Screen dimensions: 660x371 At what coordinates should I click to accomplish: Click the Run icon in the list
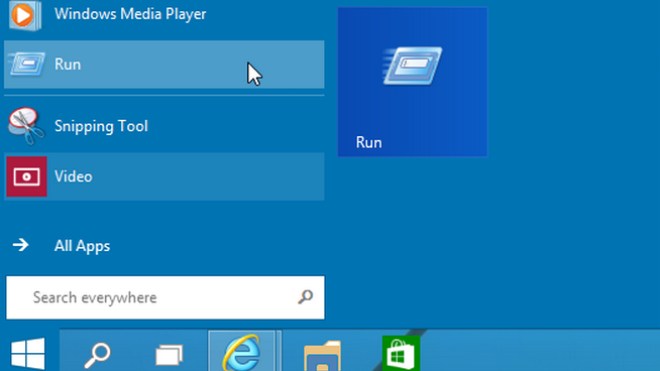tap(27, 64)
